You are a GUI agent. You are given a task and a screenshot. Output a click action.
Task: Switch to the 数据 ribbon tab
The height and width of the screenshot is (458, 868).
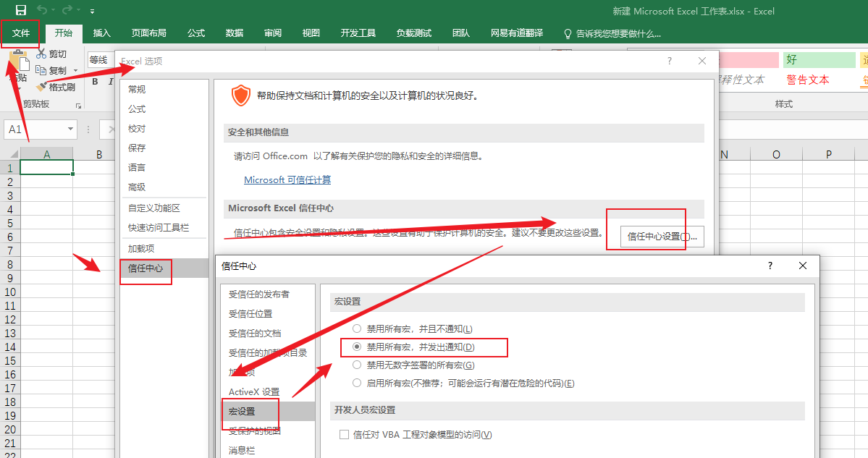click(x=234, y=33)
